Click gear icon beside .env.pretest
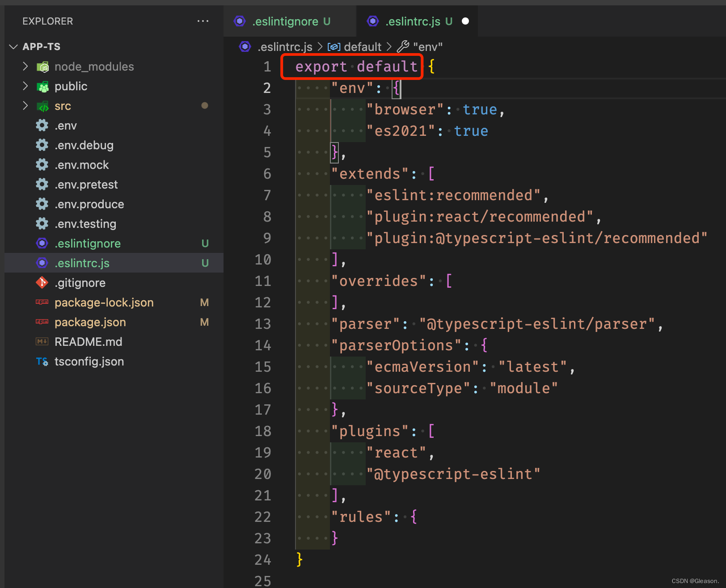The image size is (726, 588). [x=42, y=185]
